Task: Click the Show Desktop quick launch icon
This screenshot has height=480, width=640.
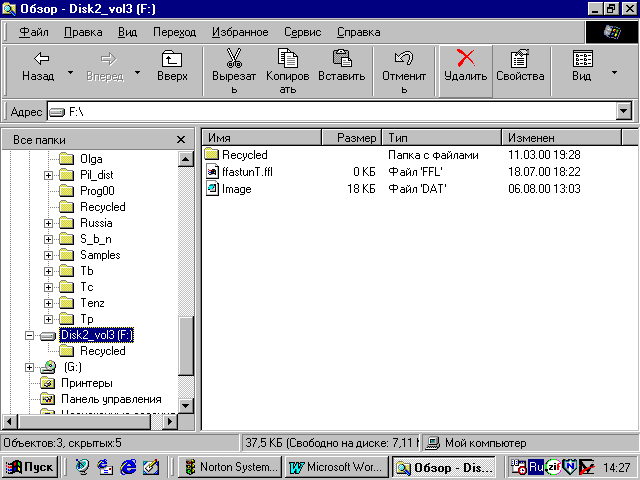Action: coord(151,467)
